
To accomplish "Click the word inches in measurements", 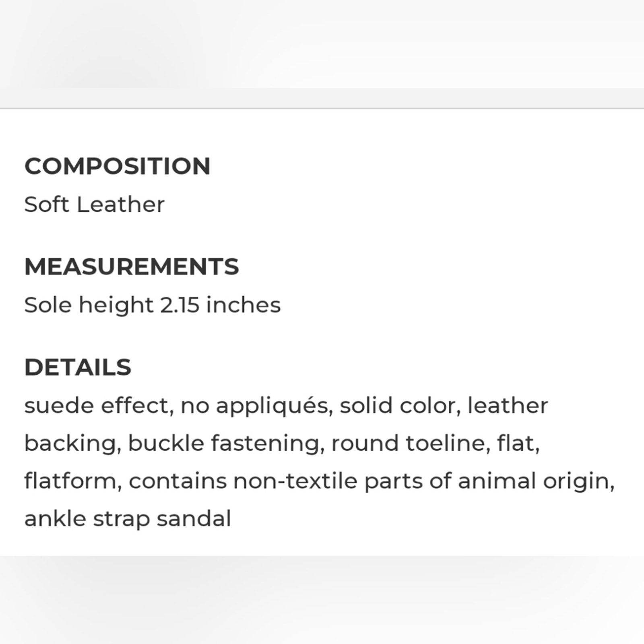I will coord(244,305).
